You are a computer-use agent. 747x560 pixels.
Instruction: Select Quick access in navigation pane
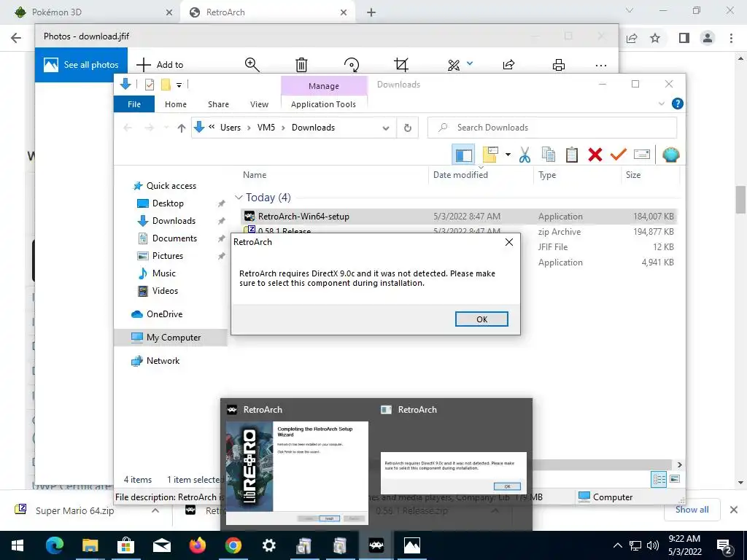[171, 186]
